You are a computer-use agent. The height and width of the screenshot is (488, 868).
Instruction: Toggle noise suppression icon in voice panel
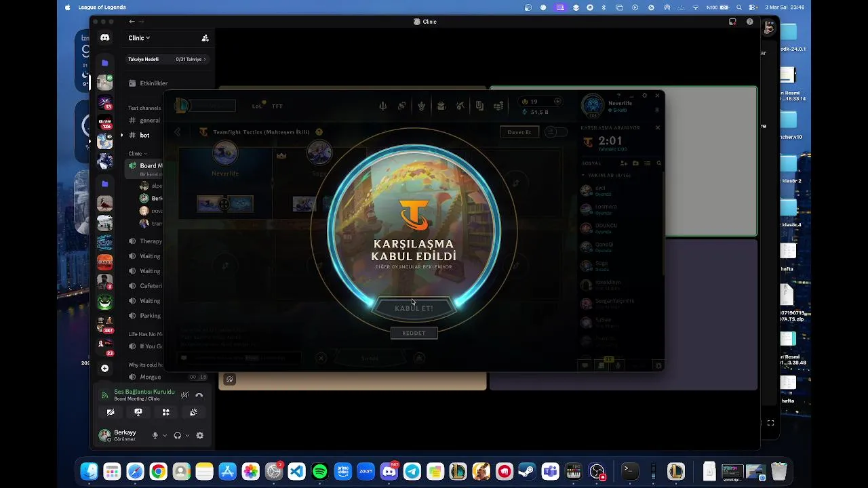184,395
